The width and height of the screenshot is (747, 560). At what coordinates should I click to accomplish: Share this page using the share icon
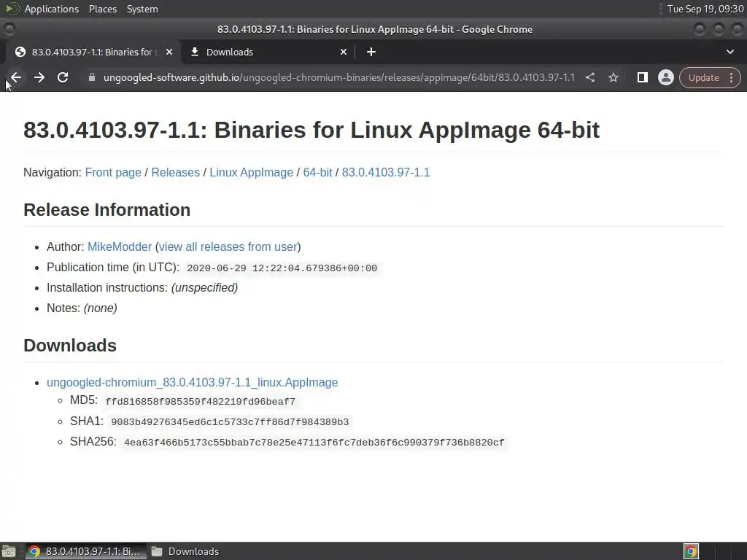pos(589,77)
